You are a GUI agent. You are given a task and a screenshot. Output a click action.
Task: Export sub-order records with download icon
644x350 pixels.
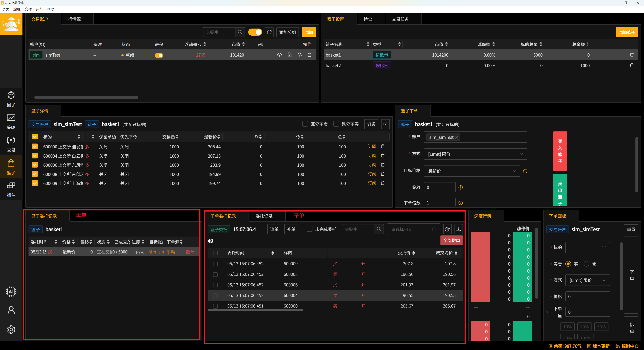pos(459,229)
